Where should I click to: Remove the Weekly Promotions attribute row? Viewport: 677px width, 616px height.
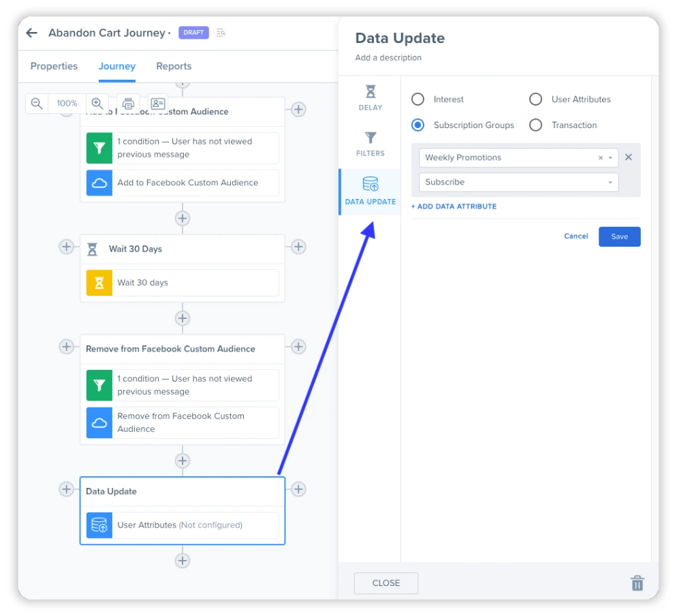click(x=629, y=157)
